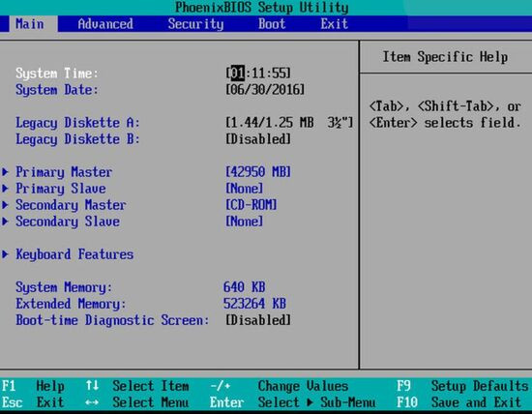
Task: Click the Select Sub-Menu arrow icon
Action: coord(310,402)
